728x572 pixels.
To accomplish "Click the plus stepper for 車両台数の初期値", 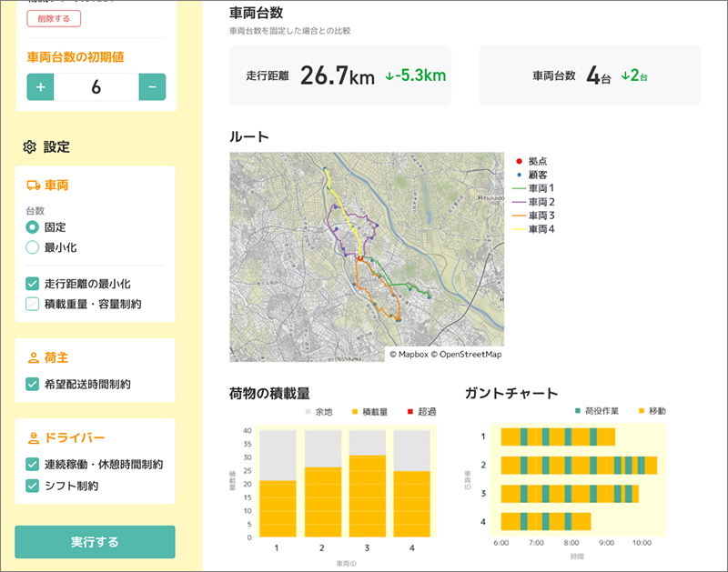I will 40,86.
